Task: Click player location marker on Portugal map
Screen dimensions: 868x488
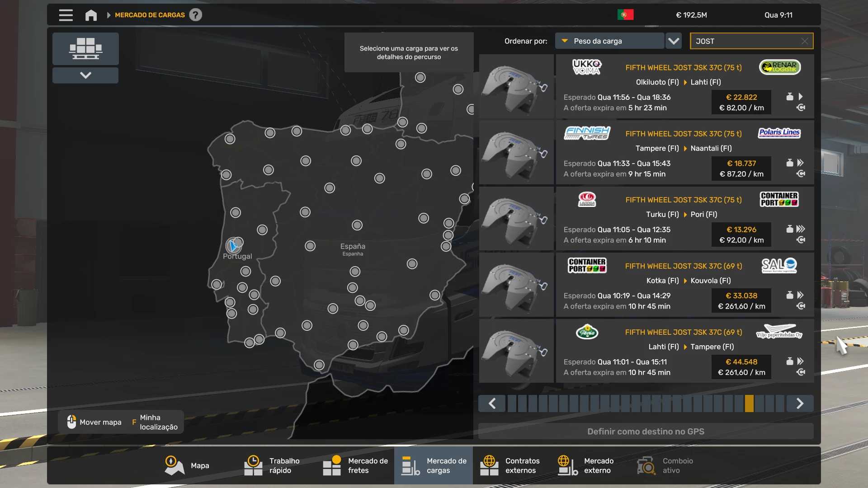Action: (x=233, y=246)
